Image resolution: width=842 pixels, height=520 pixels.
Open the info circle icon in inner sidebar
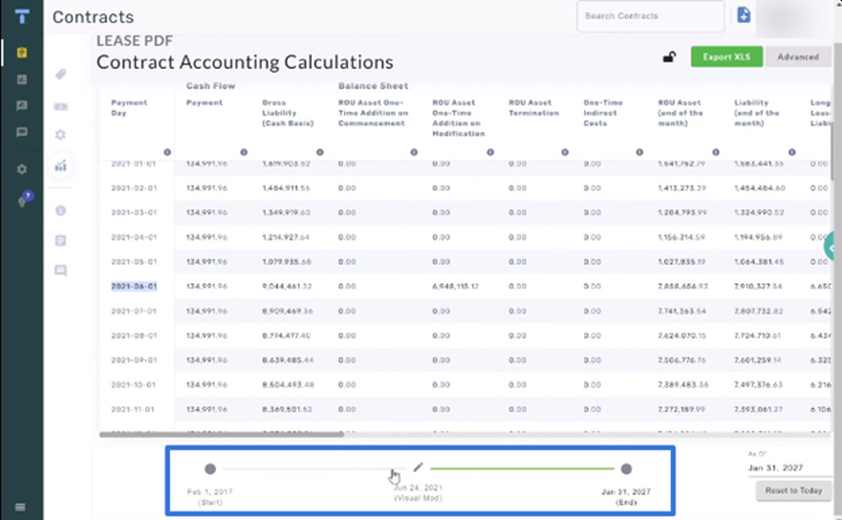click(x=61, y=210)
